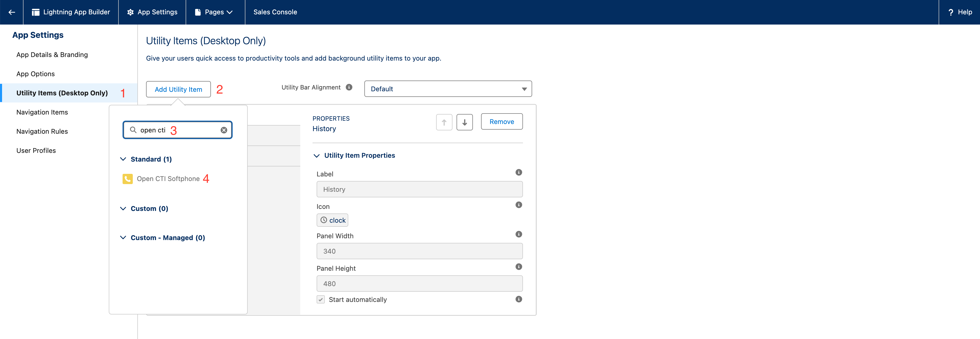The height and width of the screenshot is (339, 980).
Task: Show info for Icon field
Action: pyautogui.click(x=519, y=205)
